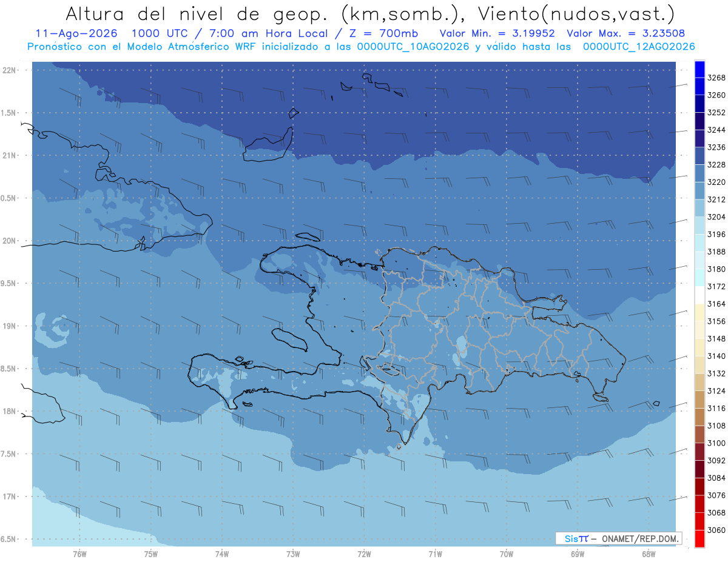Viewport: 728px width, 562px height.
Task: Click the '3220' colorbar value
Action: (716, 182)
